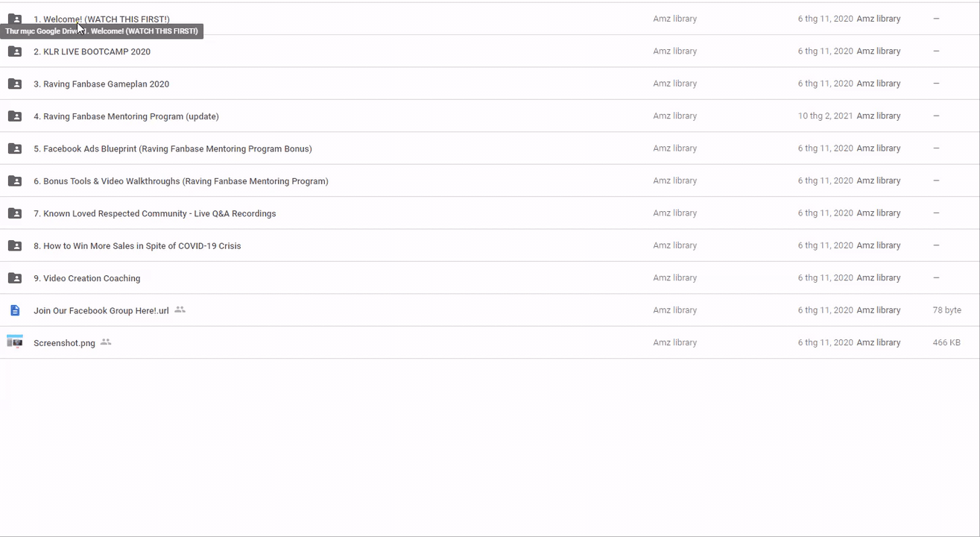Click folder icon beside Raving Fanbase Gameplan 2020
The image size is (980, 537).
pos(15,84)
